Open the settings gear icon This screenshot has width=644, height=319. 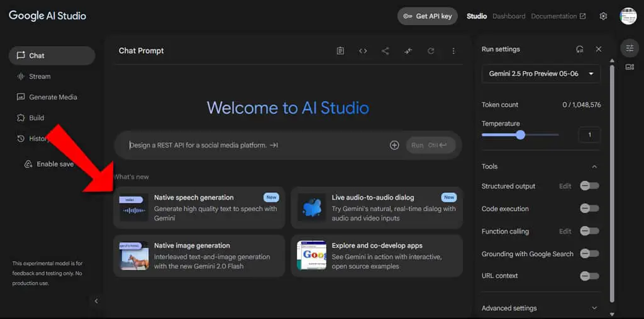tap(603, 16)
